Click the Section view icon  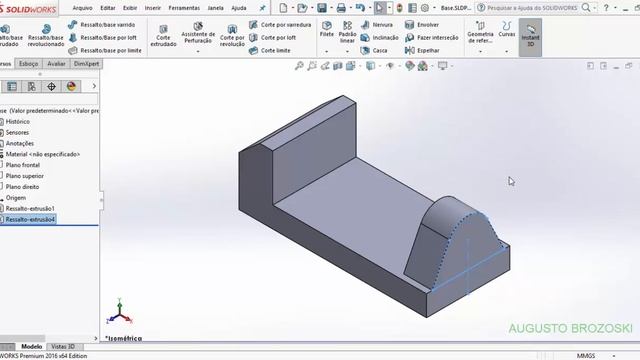(x=338, y=66)
